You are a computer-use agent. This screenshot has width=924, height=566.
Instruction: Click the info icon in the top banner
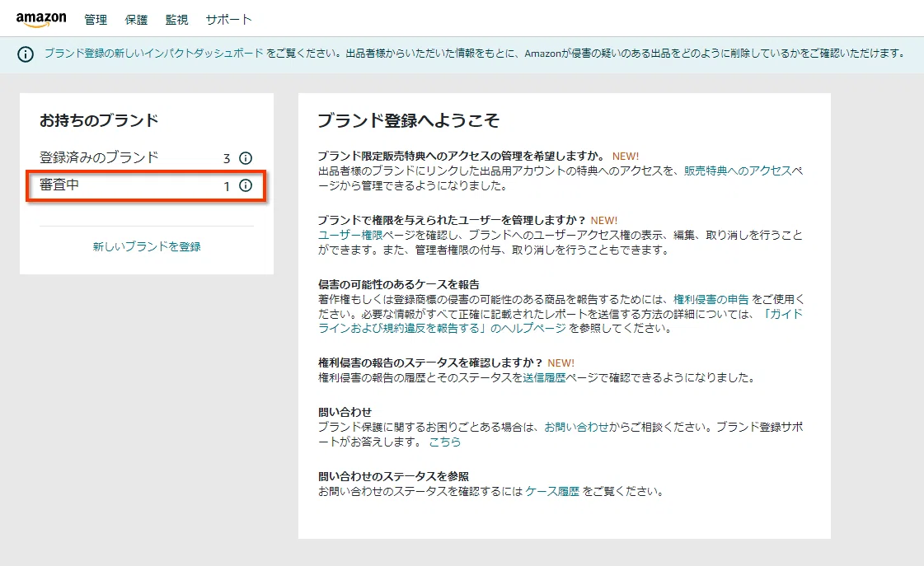click(x=26, y=54)
